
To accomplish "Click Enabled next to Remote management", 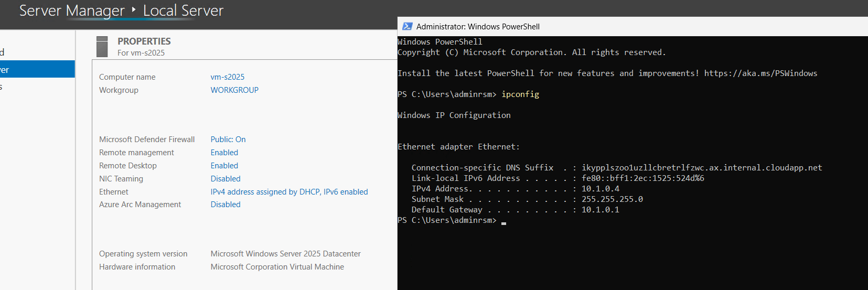I will [x=224, y=153].
